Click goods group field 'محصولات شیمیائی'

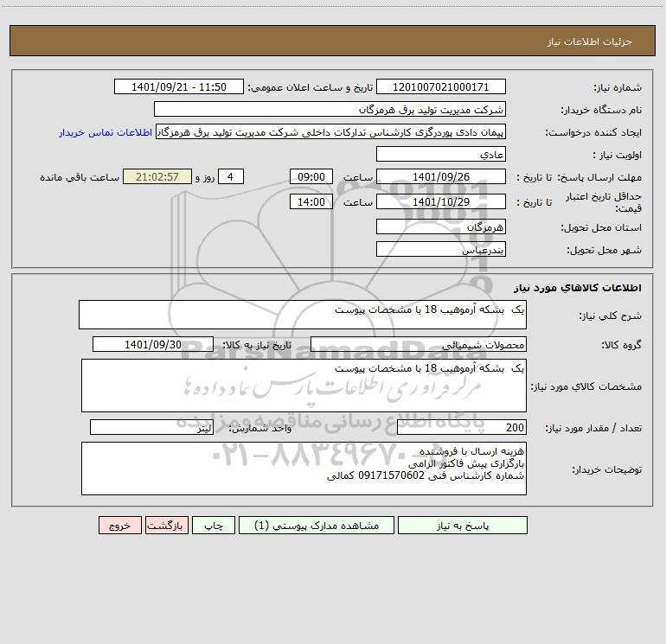(x=419, y=344)
